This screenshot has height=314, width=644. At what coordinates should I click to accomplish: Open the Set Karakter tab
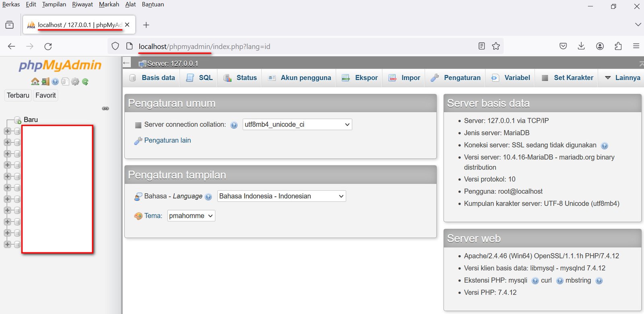(x=567, y=78)
